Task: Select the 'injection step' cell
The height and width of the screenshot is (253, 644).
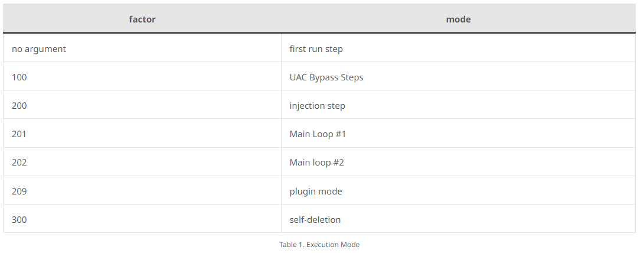Action: [x=458, y=105]
